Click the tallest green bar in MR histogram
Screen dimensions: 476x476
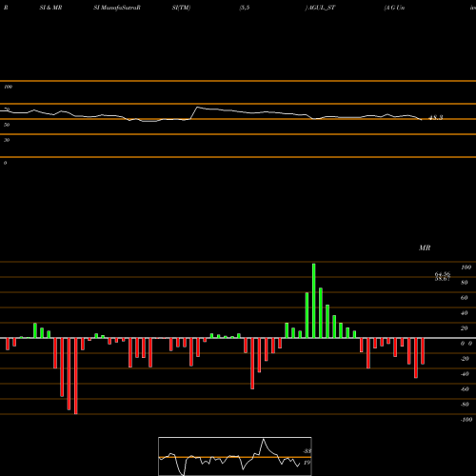[314, 301]
